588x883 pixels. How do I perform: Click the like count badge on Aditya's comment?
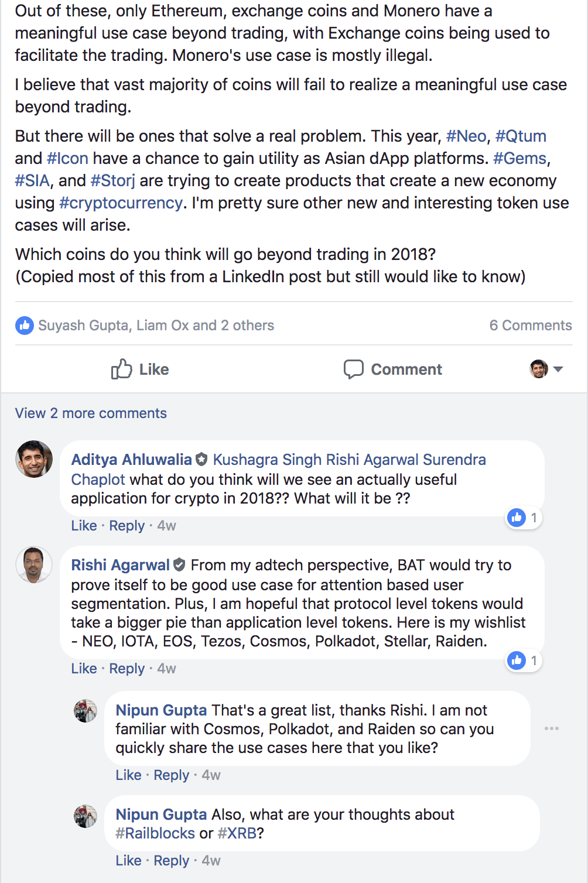[524, 518]
